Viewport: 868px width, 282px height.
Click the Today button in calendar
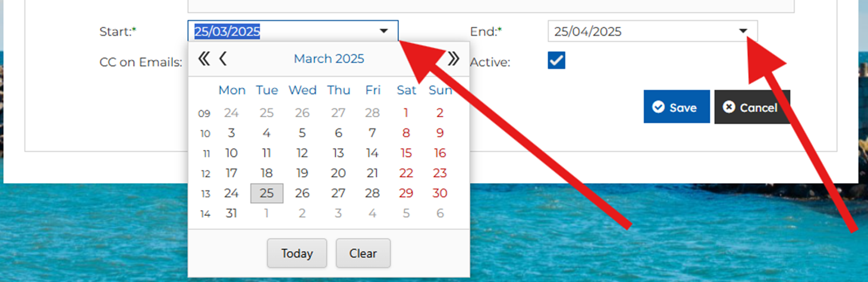pyautogui.click(x=297, y=253)
